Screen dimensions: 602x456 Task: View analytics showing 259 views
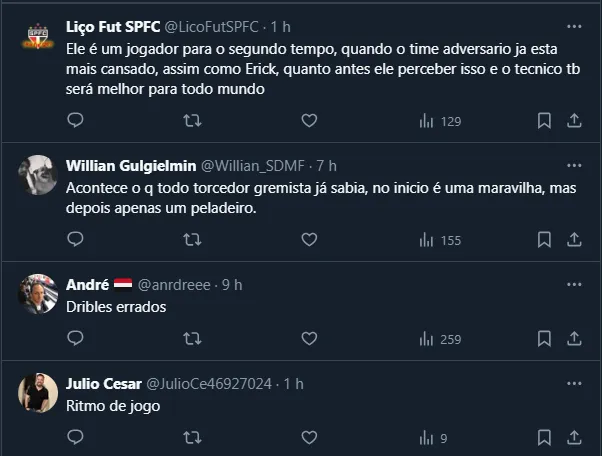[440, 339]
